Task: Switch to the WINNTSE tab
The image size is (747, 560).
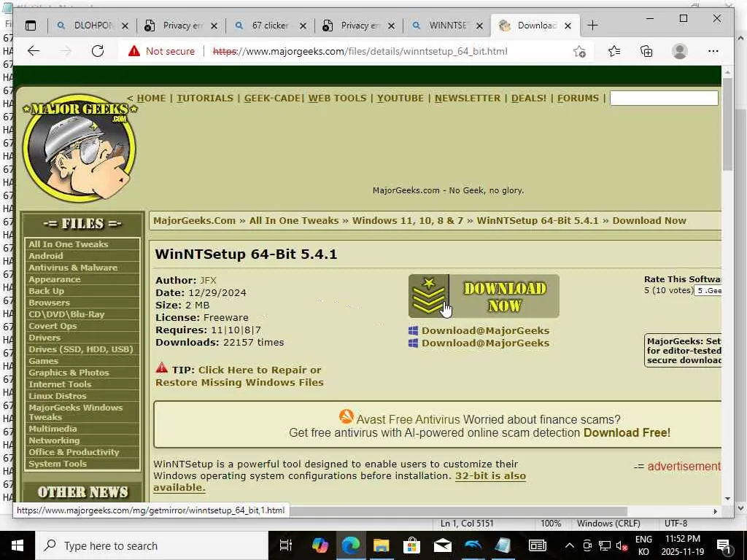Action: (x=447, y=26)
